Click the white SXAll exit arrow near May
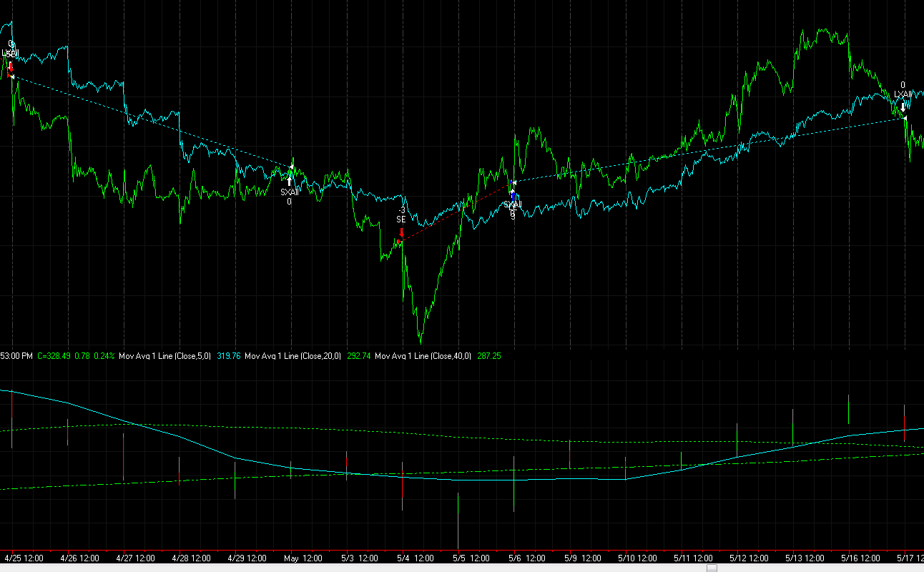The width and height of the screenshot is (924, 572). tap(290, 181)
